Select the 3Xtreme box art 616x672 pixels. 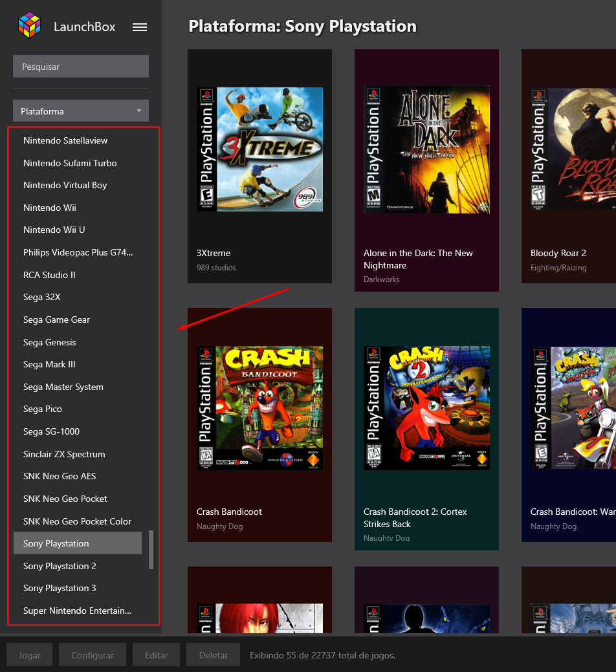pos(259,149)
